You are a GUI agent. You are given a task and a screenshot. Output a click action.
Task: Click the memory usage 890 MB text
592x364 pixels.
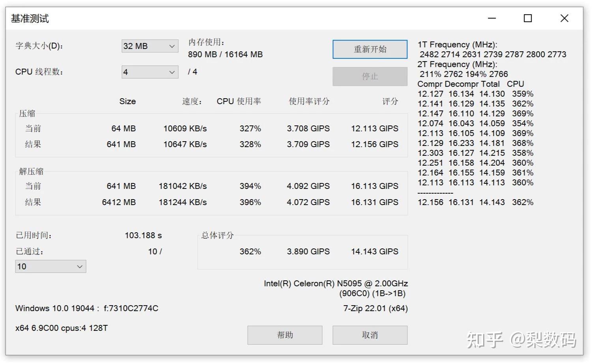(226, 54)
